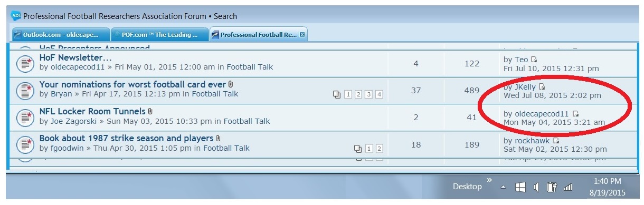Close the Professional Football Researchers tab
The image size is (644, 205).
(x=302, y=35)
